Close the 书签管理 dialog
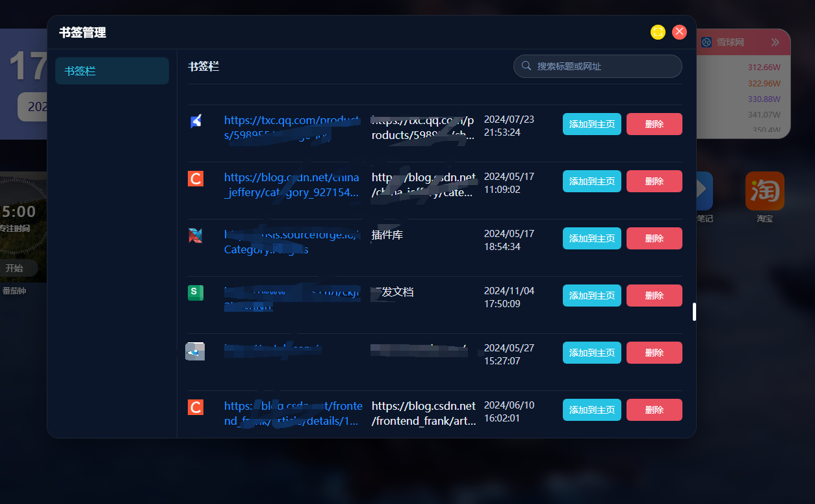This screenshot has height=504, width=815. pos(679,32)
